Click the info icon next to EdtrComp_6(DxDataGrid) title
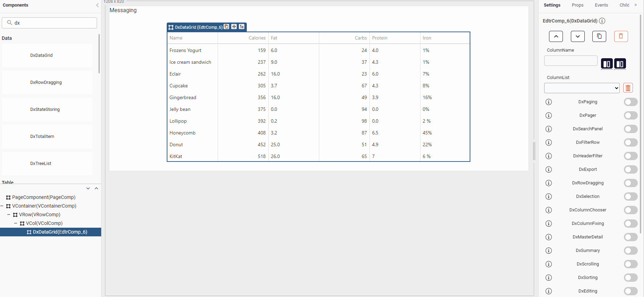The image size is (644, 297). click(602, 21)
